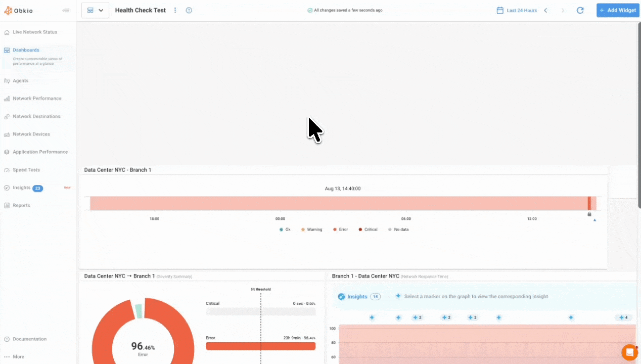Click the Data Center NYC → Branch 1 severity title
This screenshot has width=641, height=364.
coord(119,276)
